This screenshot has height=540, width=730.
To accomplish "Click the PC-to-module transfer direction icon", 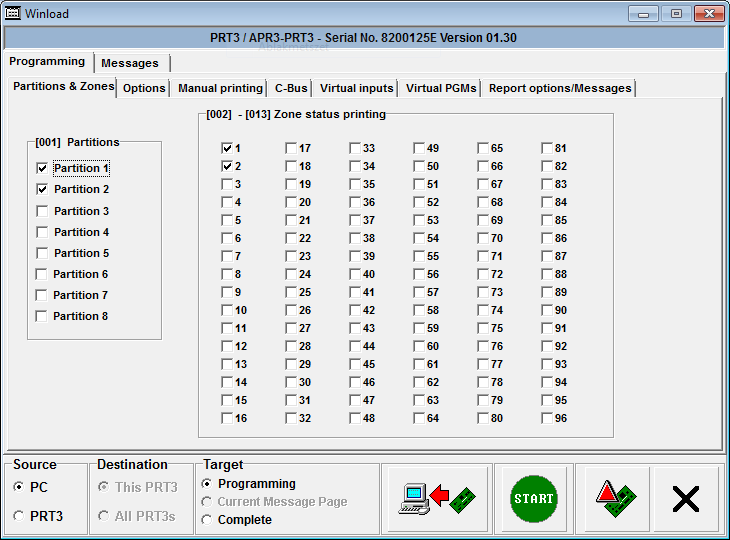I will click(437, 498).
